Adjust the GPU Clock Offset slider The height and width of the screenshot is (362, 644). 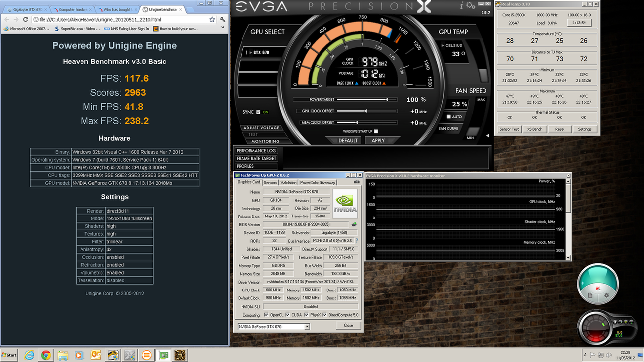367,111
